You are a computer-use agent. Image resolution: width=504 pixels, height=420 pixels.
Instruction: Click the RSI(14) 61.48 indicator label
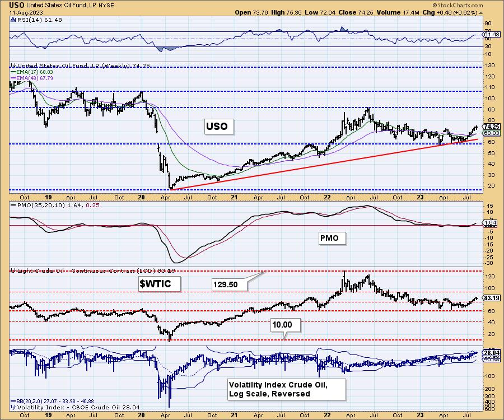tap(39, 20)
